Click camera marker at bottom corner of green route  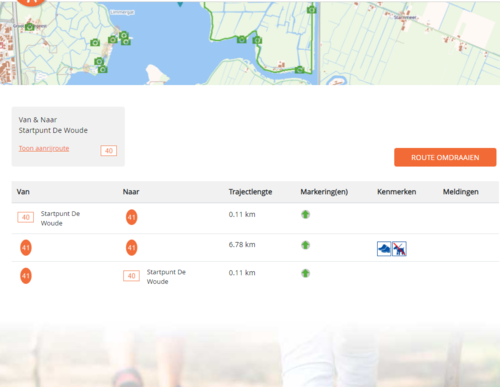pyautogui.click(x=299, y=70)
